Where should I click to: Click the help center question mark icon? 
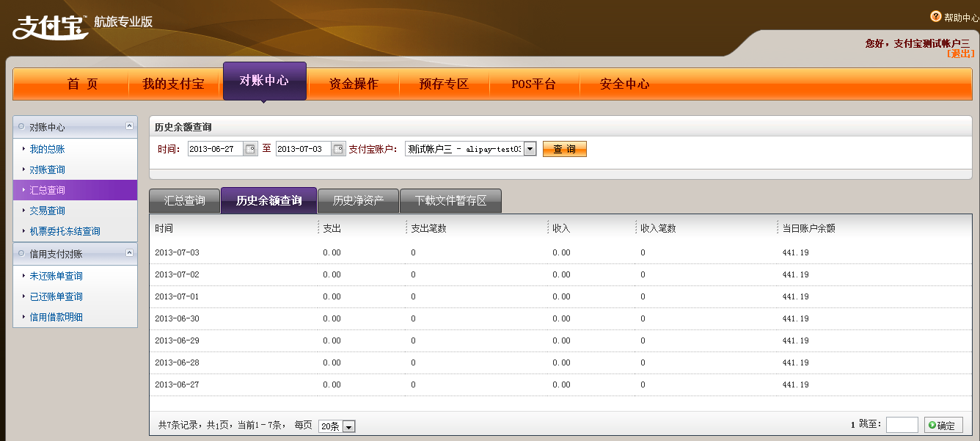[x=935, y=16]
